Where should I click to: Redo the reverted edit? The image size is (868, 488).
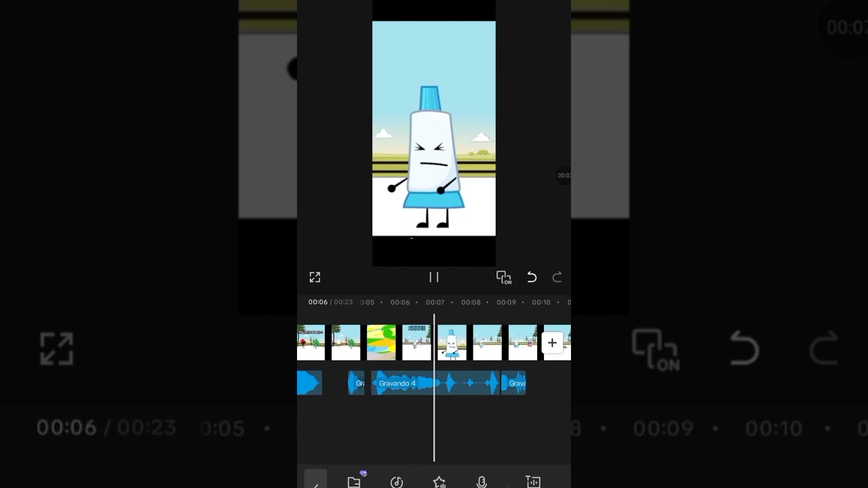[557, 277]
